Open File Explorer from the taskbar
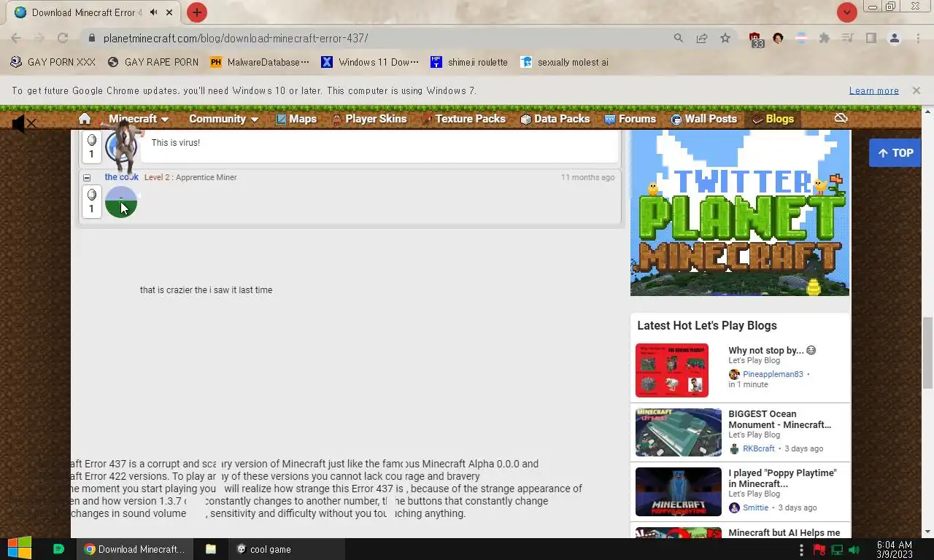 pyautogui.click(x=210, y=549)
